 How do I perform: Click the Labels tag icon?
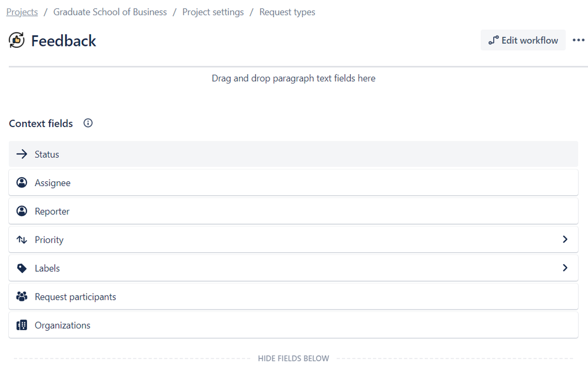pyautogui.click(x=22, y=268)
